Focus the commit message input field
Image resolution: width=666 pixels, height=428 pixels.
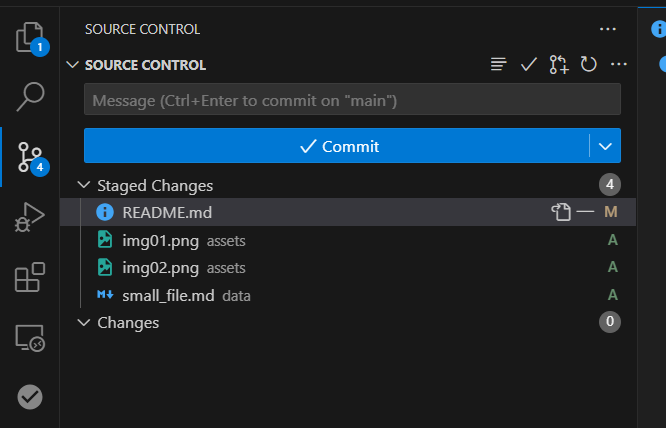click(x=352, y=99)
